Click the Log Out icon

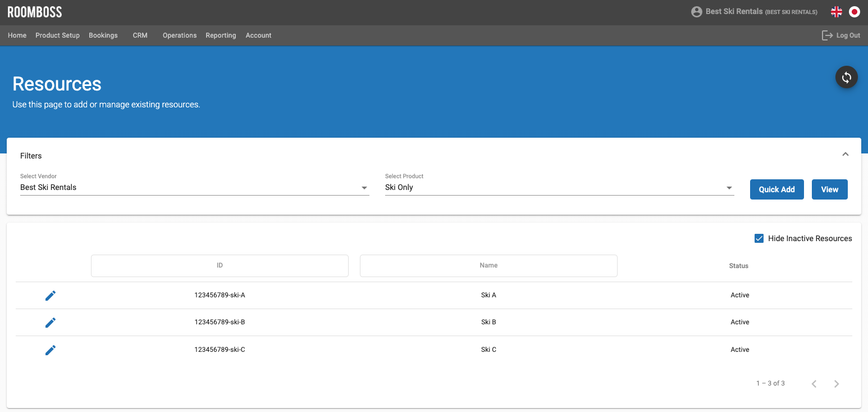click(x=827, y=35)
